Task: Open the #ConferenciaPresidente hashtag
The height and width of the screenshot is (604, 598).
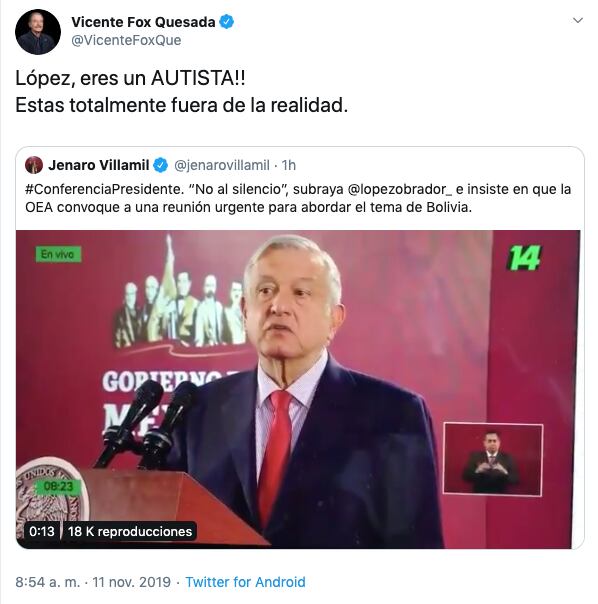Action: (x=103, y=189)
